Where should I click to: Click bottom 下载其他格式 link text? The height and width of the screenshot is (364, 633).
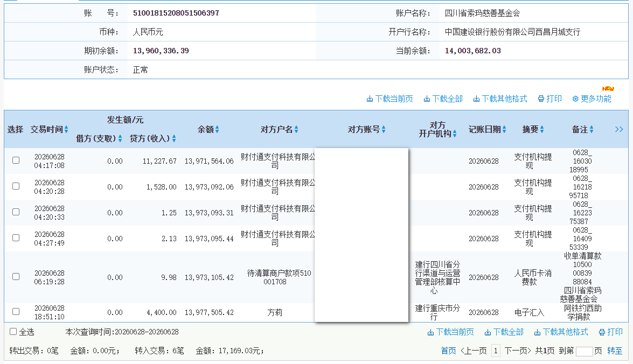[x=566, y=332]
